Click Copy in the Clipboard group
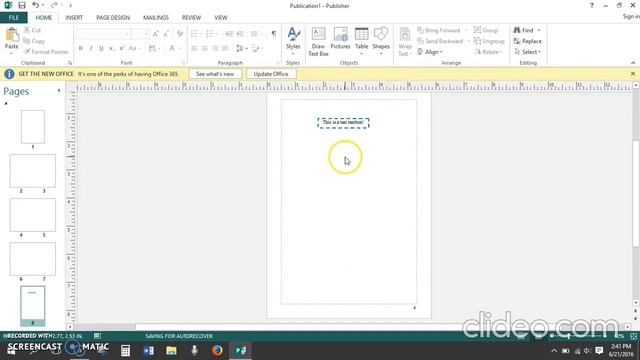Viewport: 640px width, 360px height. pyautogui.click(x=34, y=41)
